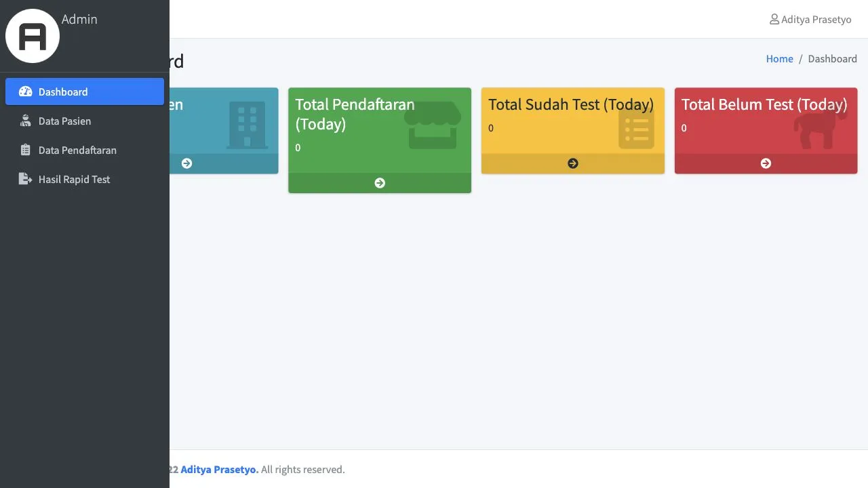Open the Dashboard sidebar menu item

[x=85, y=91]
